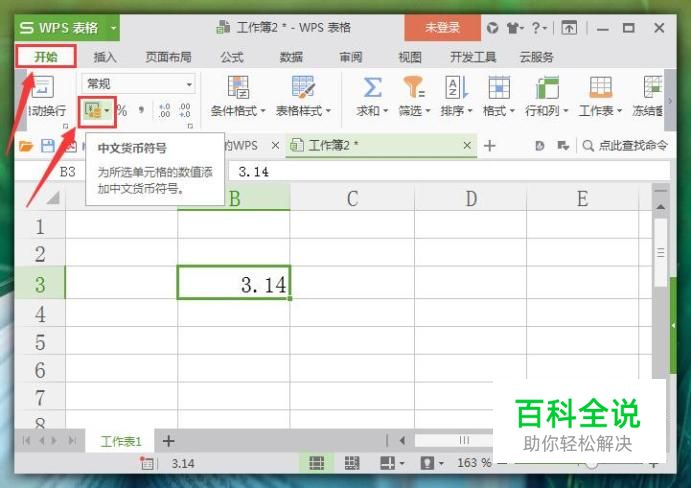Select cell B3 containing 3.14
This screenshot has height=488, width=691.
(234, 283)
